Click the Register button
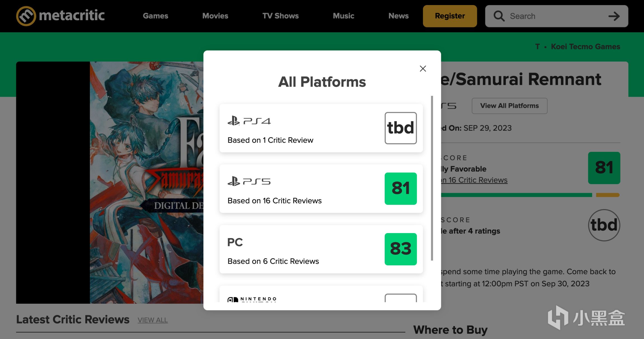644x339 pixels. tap(450, 16)
